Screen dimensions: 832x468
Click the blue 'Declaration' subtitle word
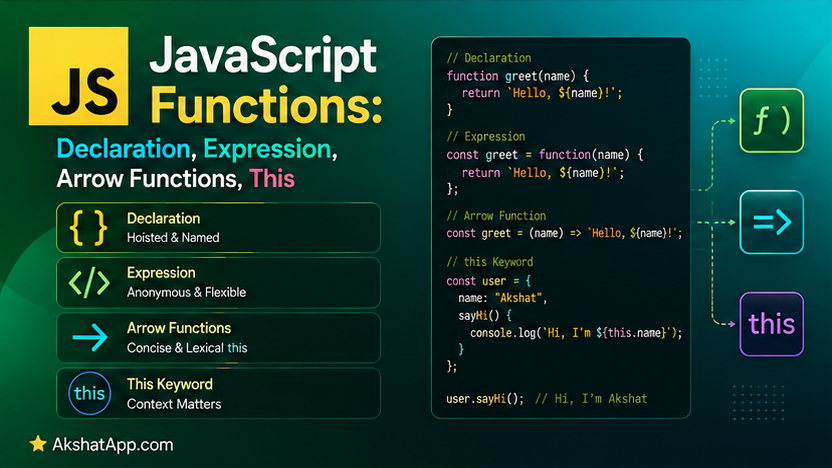123,149
